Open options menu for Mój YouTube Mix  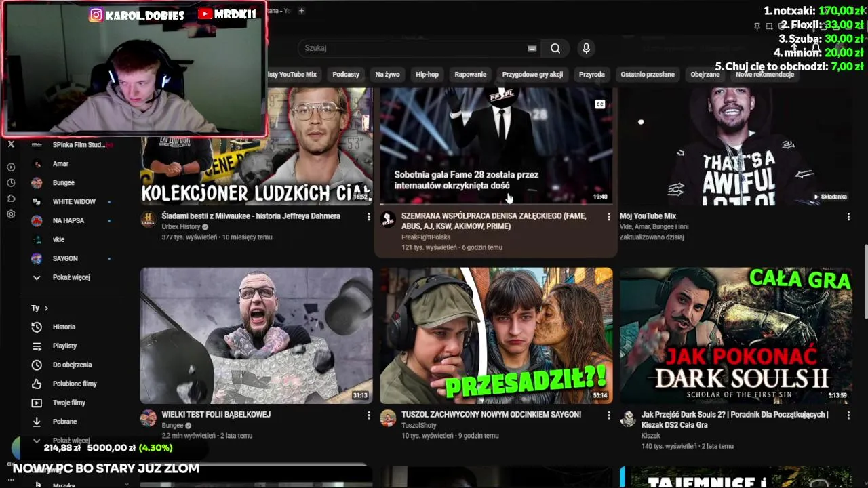pyautogui.click(x=848, y=217)
